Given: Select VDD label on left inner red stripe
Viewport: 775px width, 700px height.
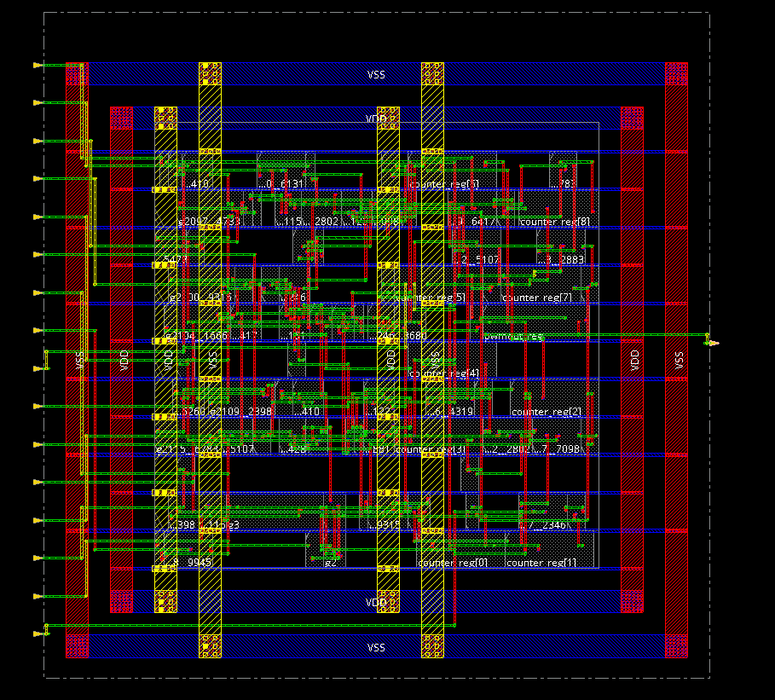Looking at the screenshot, I should point(124,361).
